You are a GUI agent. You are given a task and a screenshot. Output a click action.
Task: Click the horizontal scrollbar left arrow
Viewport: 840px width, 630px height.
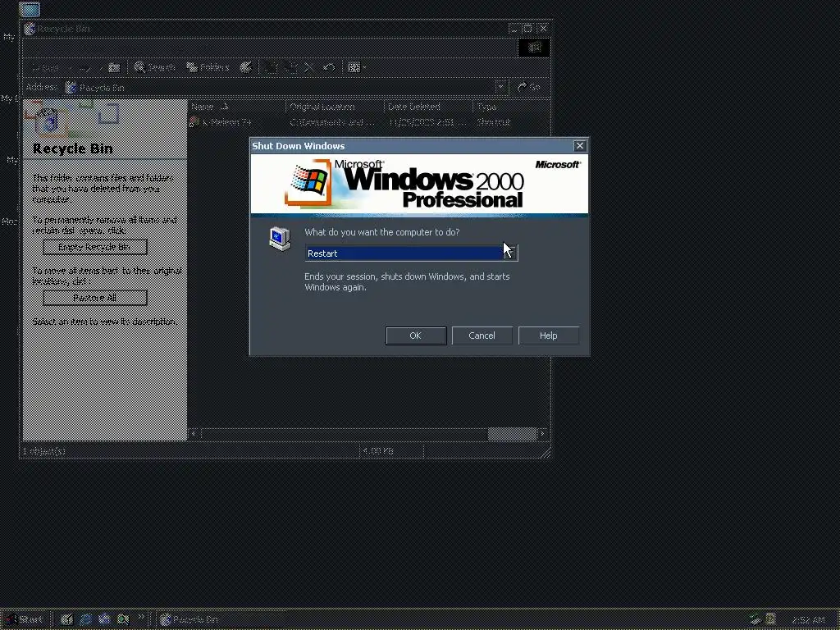point(194,433)
